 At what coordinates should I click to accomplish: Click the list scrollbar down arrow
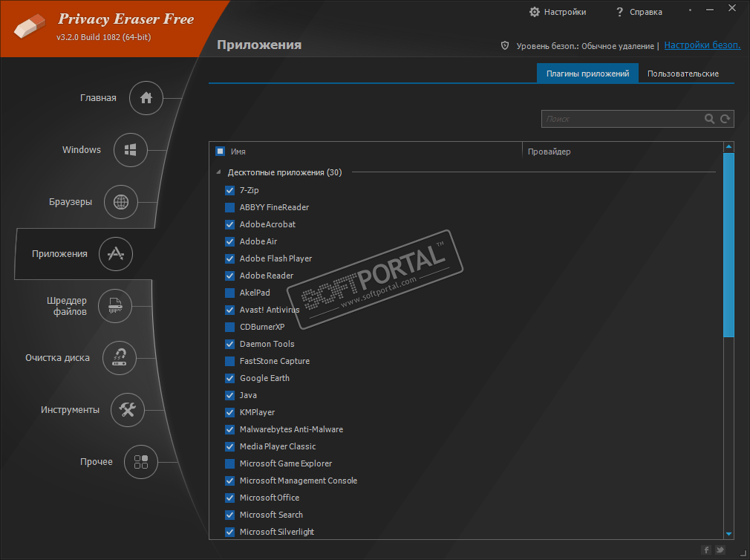coord(728,534)
